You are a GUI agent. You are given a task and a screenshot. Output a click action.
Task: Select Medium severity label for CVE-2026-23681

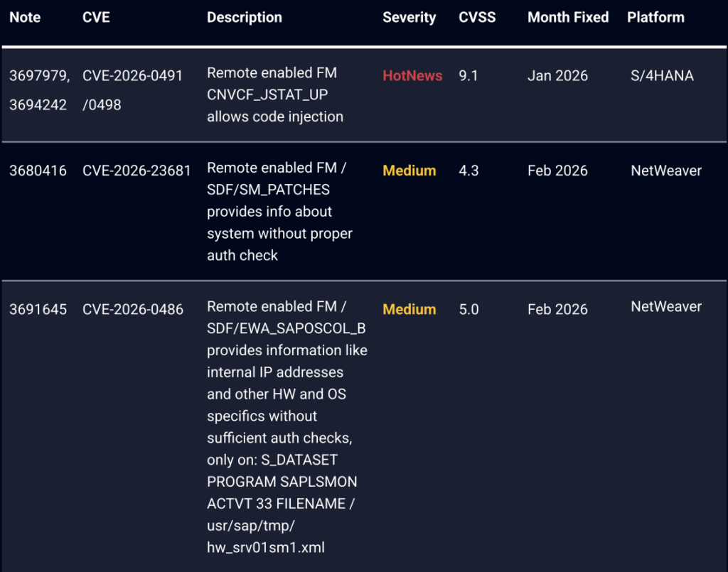pos(409,171)
